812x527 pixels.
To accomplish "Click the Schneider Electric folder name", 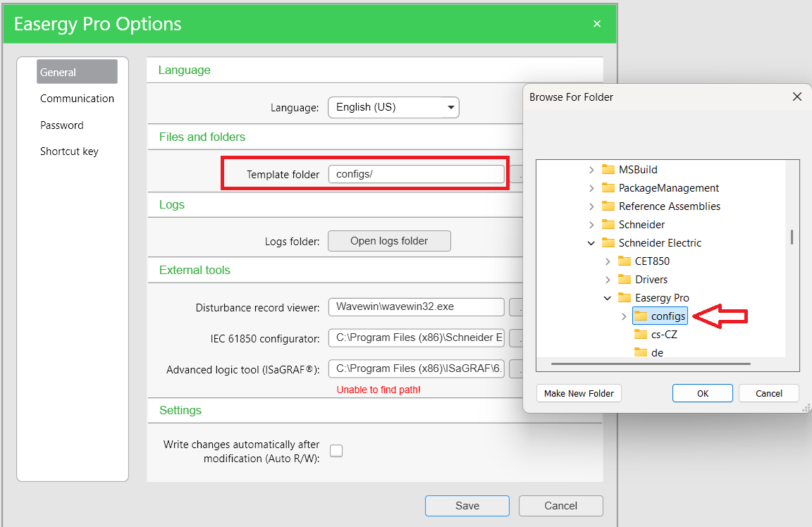I will click(x=660, y=243).
